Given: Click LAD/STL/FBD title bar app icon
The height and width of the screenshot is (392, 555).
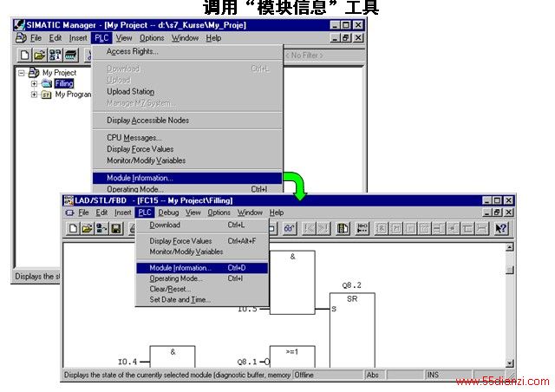Looking at the screenshot, I should coord(69,200).
